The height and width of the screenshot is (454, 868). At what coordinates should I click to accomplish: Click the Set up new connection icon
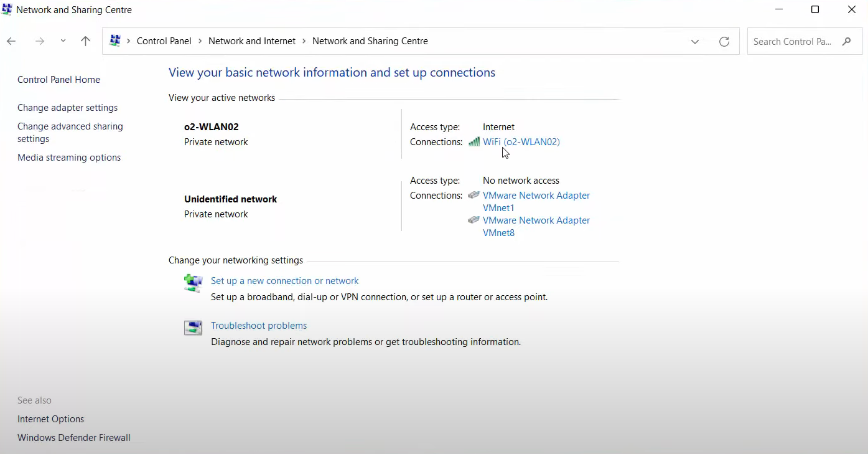click(x=193, y=283)
